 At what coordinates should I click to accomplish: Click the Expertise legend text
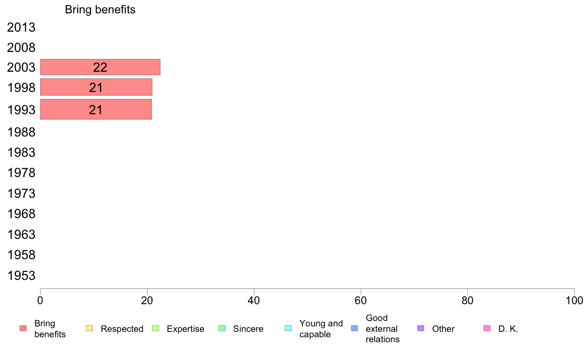click(x=186, y=329)
